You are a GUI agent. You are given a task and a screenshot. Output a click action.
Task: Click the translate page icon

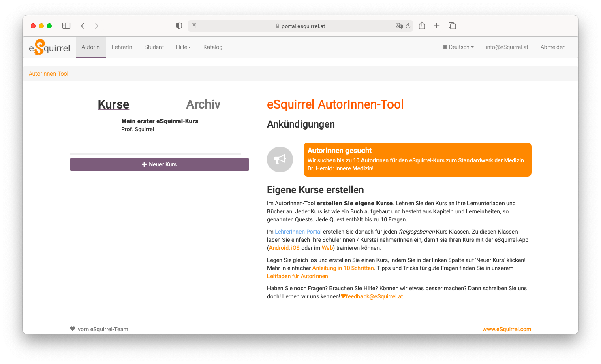coord(399,26)
